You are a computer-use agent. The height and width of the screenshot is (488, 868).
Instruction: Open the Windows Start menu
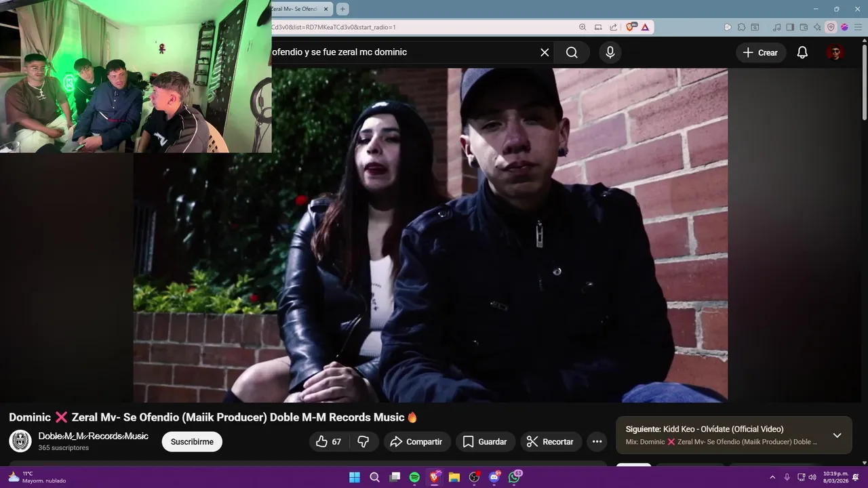click(x=355, y=477)
